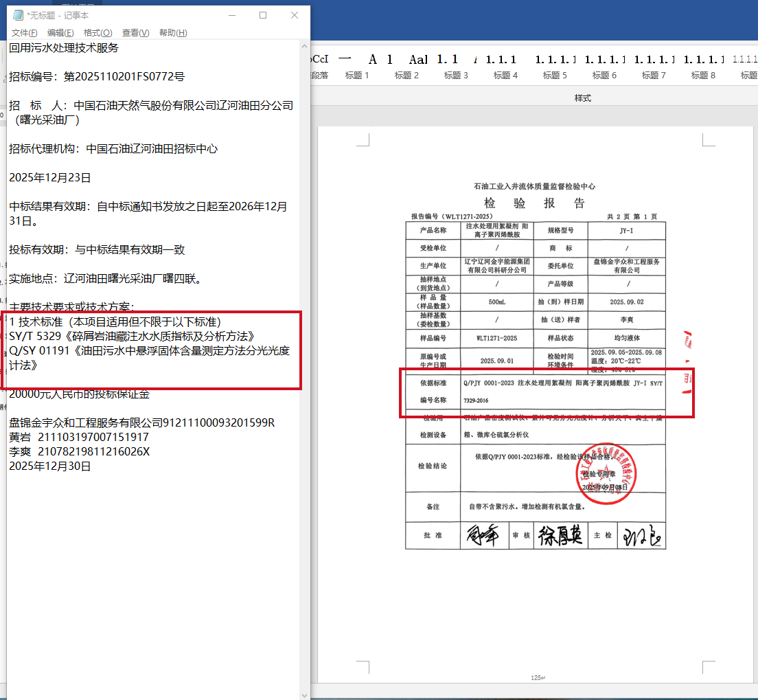Viewport: 758px width, 700px height.
Task: Minimize the Notepad window
Action: [x=232, y=16]
